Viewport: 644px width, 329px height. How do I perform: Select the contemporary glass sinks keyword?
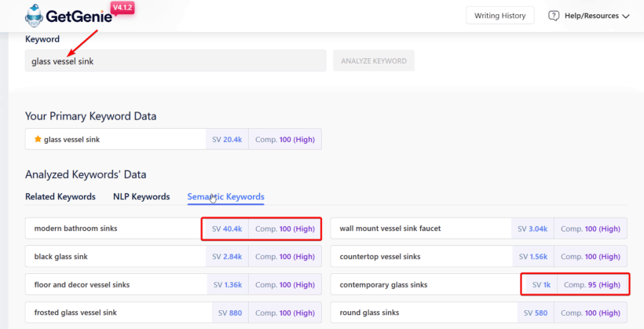point(384,284)
